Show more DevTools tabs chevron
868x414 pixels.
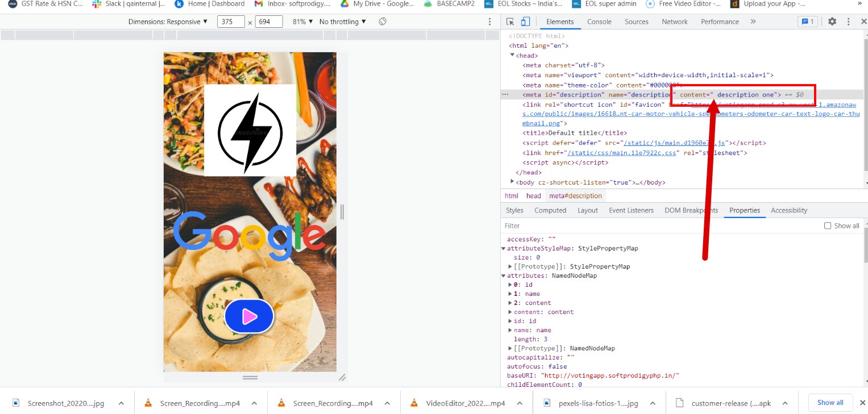[753, 22]
